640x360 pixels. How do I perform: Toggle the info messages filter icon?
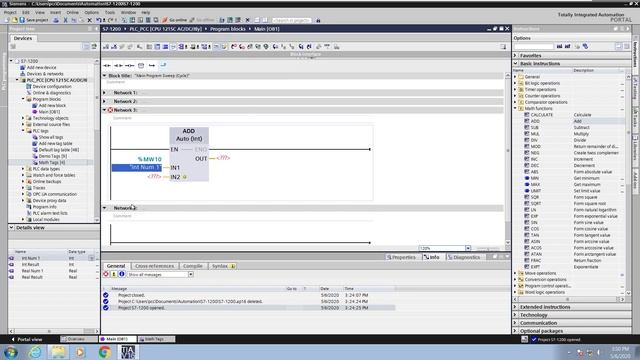click(122, 275)
